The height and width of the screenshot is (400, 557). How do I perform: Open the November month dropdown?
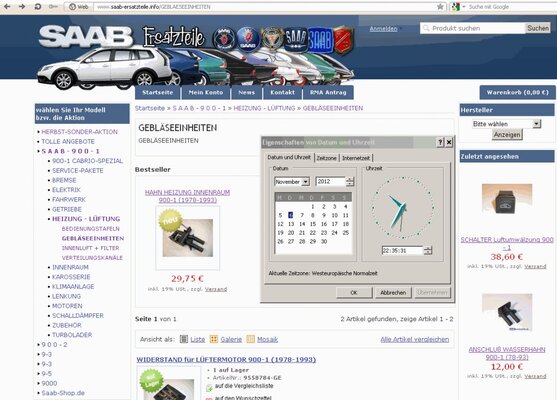(x=305, y=182)
